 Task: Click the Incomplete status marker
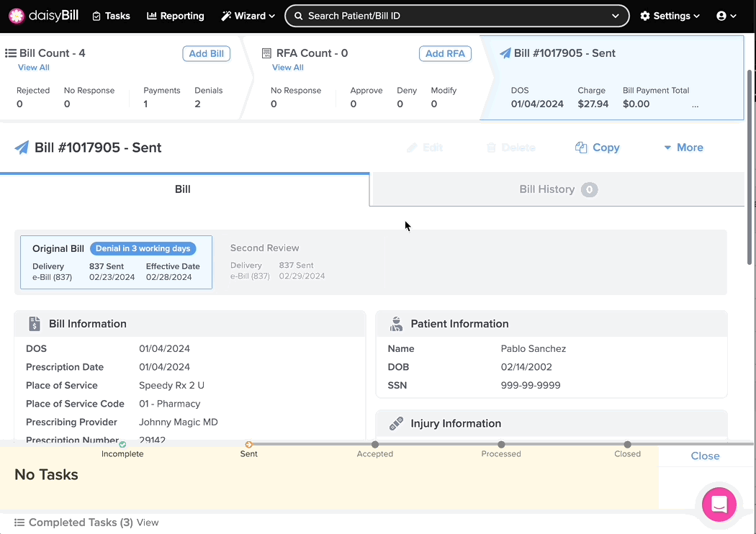click(122, 444)
